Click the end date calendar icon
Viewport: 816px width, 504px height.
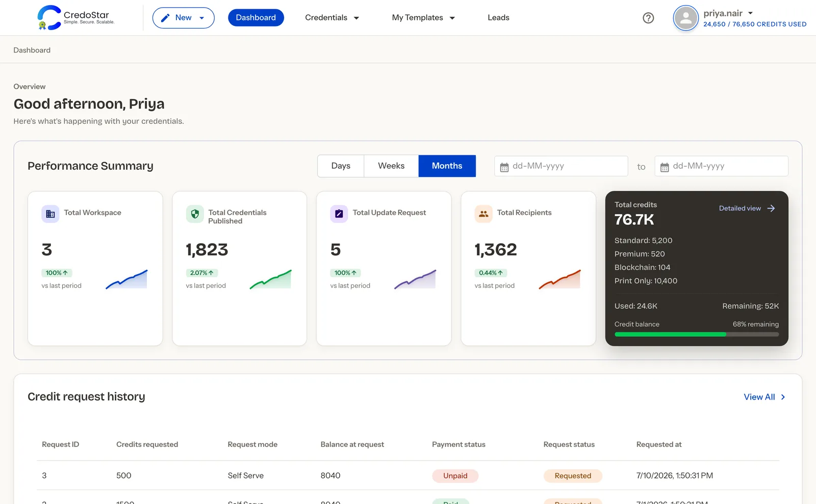[x=665, y=167]
